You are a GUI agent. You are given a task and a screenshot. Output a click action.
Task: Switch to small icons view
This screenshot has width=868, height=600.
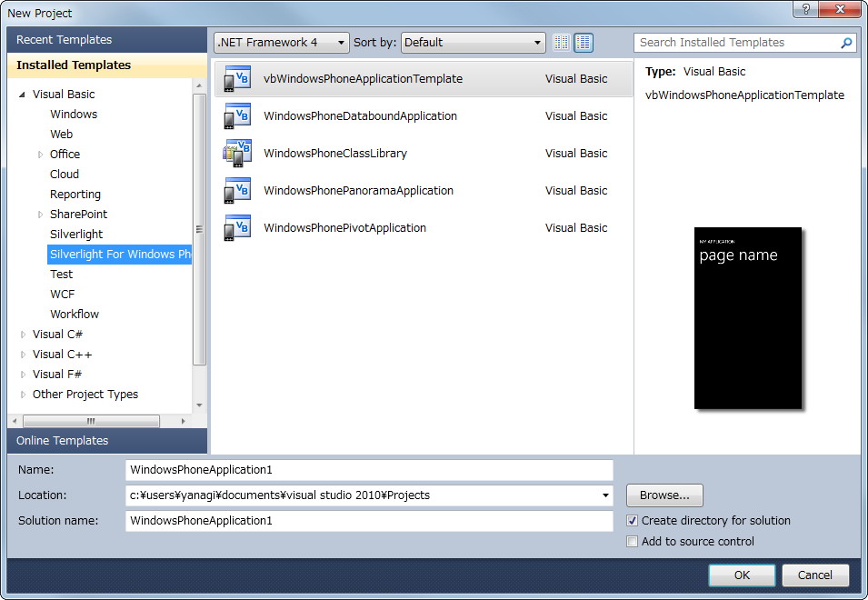(x=561, y=42)
